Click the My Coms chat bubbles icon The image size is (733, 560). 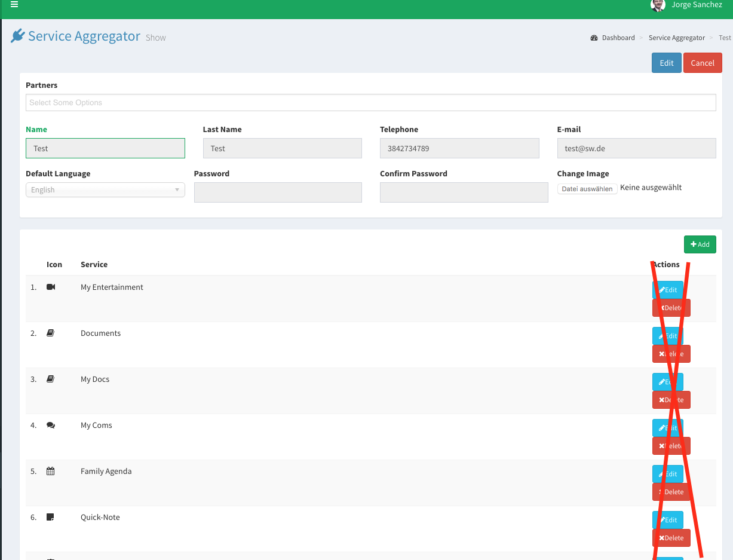[x=51, y=426]
